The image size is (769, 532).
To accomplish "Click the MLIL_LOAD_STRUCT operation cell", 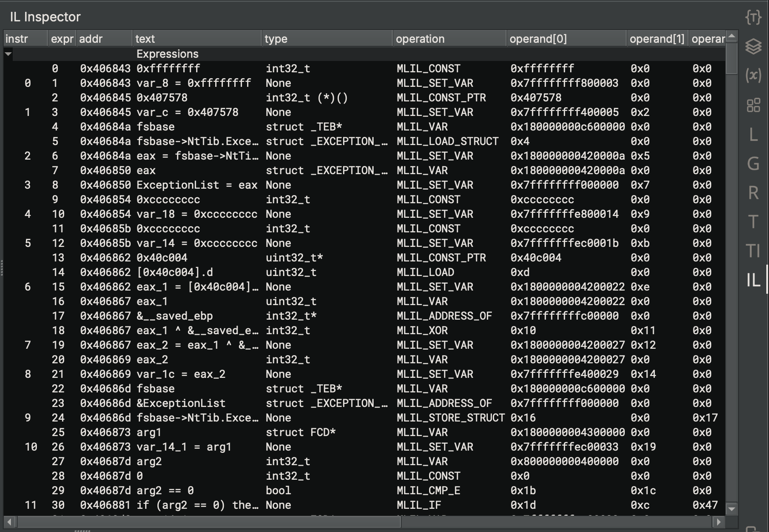I will 448,141.
